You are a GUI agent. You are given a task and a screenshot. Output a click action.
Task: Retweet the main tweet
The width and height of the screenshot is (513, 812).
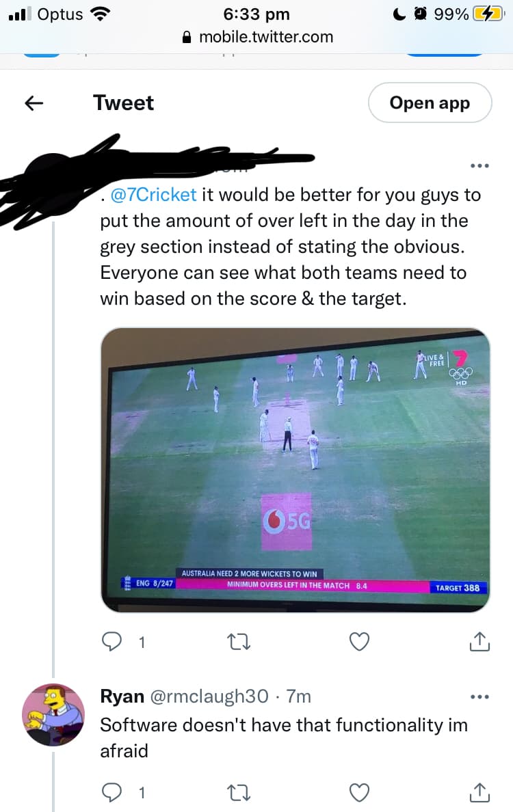[237, 641]
